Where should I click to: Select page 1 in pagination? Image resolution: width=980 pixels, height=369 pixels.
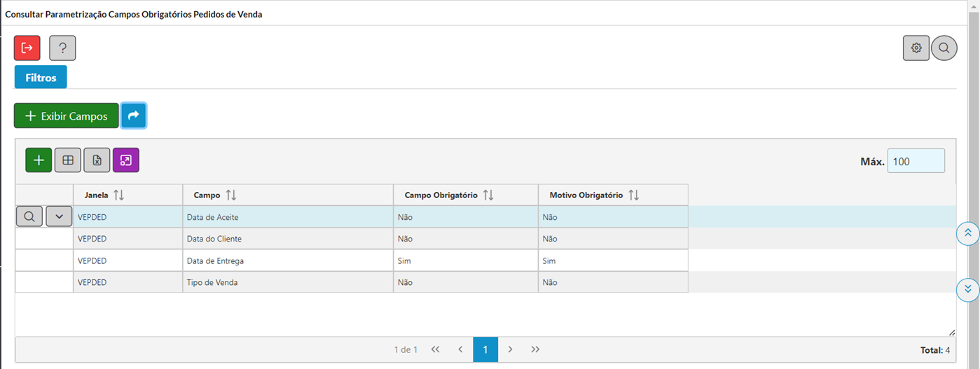pos(485,349)
